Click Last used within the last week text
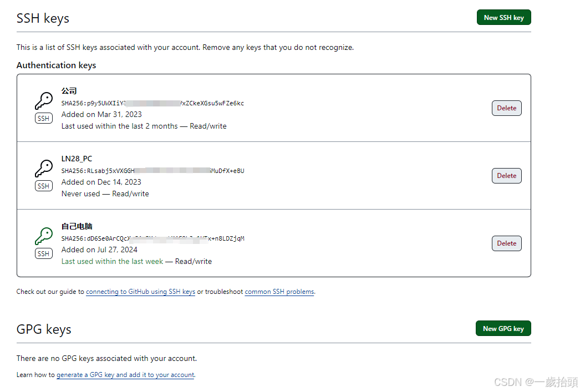Viewport: 580px width, 392px height. pos(112,262)
